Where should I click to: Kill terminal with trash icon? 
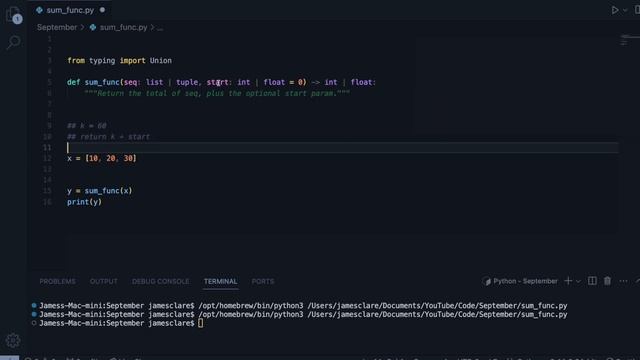(607, 281)
